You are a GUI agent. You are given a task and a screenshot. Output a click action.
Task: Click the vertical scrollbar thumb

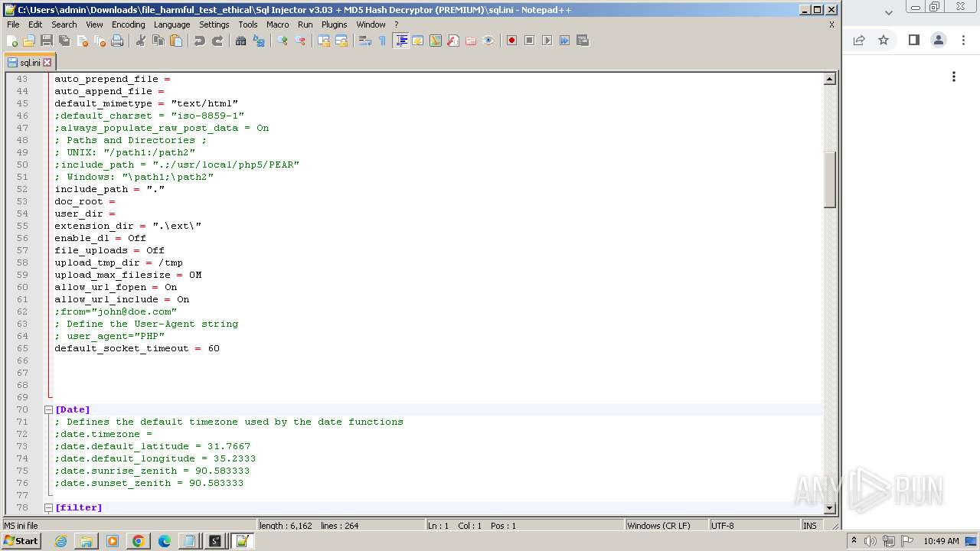(x=829, y=180)
